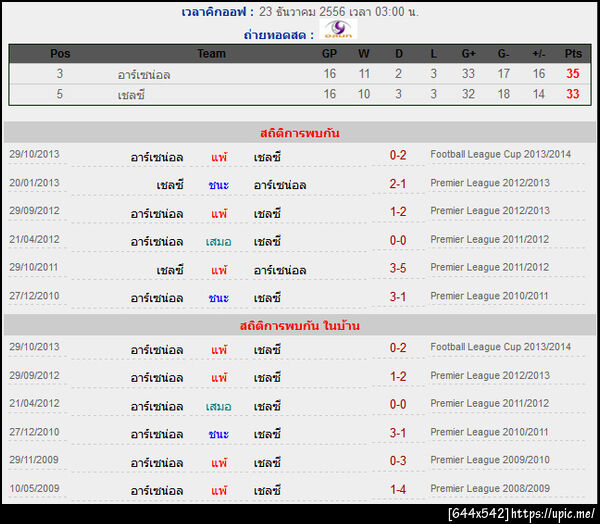Click the 'G-' column header

point(504,54)
